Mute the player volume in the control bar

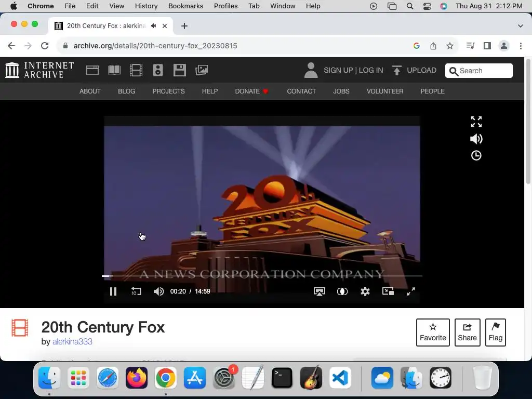(x=158, y=291)
